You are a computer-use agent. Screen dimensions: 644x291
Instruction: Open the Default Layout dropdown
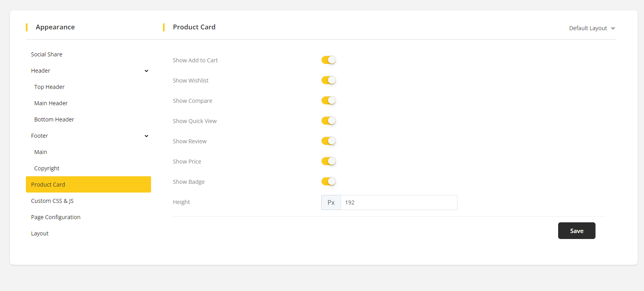592,28
